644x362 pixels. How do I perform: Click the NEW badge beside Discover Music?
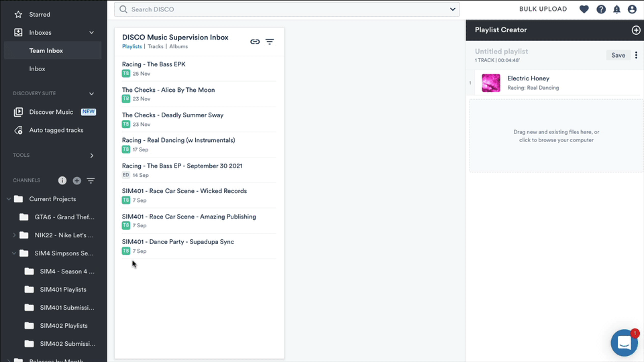click(89, 112)
